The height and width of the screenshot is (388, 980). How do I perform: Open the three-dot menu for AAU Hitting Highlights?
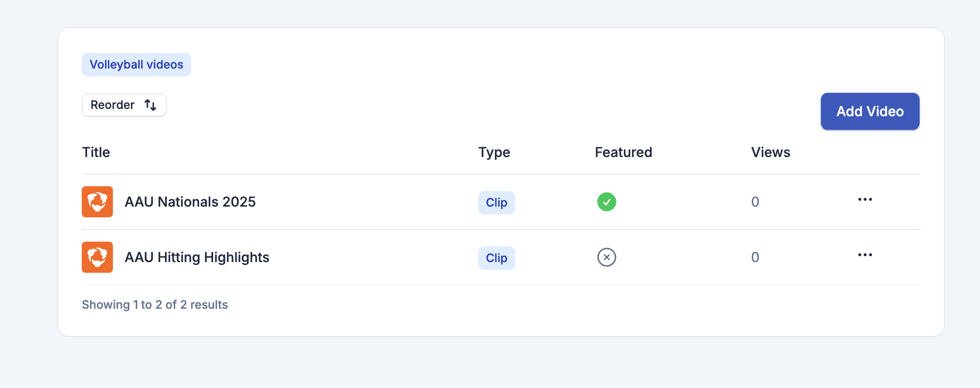pos(865,255)
